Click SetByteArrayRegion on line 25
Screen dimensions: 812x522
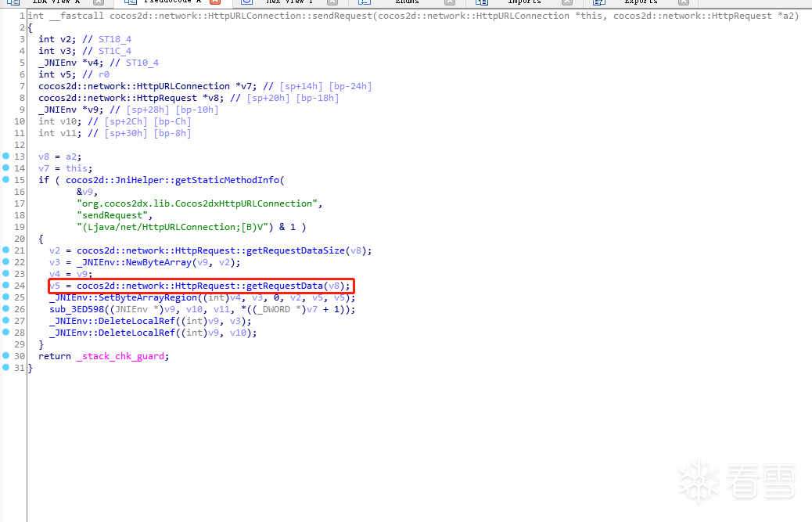click(148, 297)
